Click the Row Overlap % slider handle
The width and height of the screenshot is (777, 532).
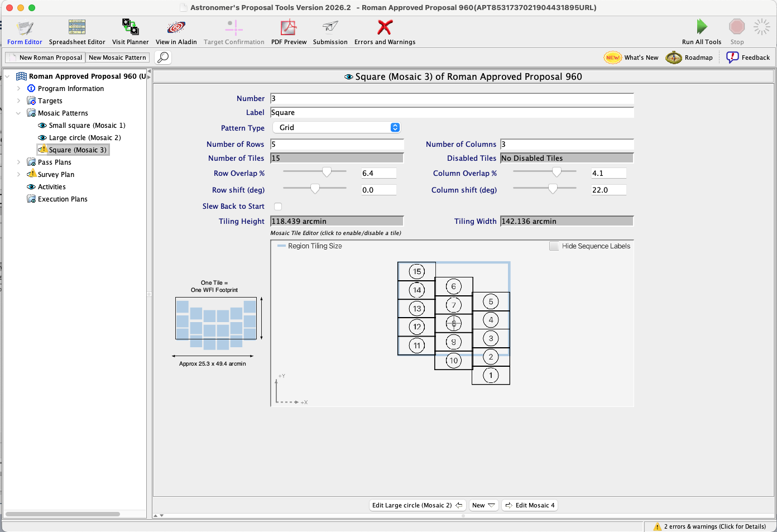point(327,172)
